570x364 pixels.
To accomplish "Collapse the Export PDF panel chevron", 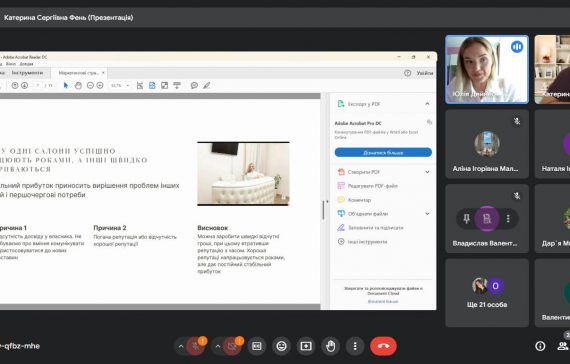I will pyautogui.click(x=427, y=104).
